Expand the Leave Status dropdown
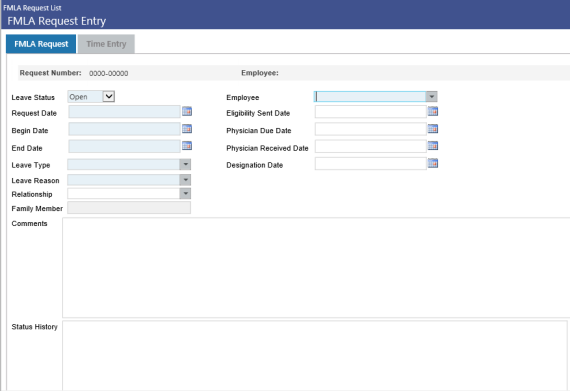This screenshot has width=570, height=391. point(109,97)
